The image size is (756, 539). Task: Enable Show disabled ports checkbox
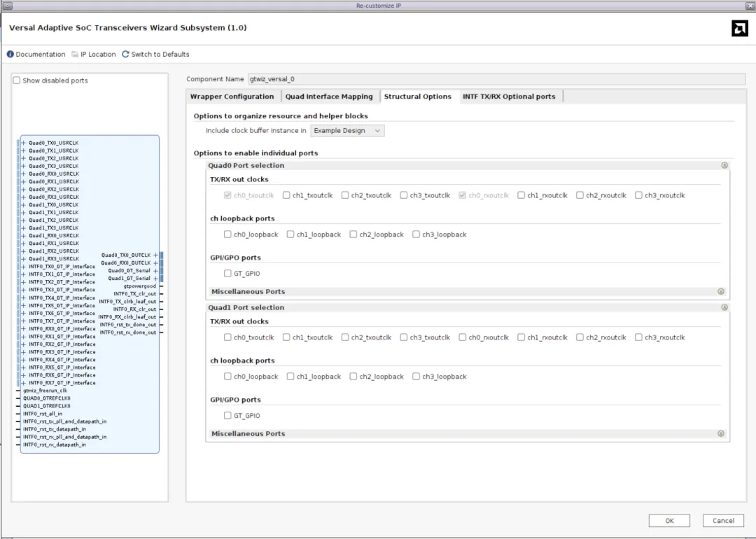point(17,80)
